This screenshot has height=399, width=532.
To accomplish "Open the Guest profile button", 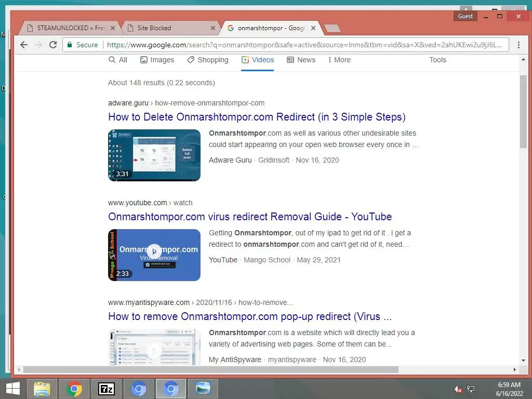I will (465, 16).
